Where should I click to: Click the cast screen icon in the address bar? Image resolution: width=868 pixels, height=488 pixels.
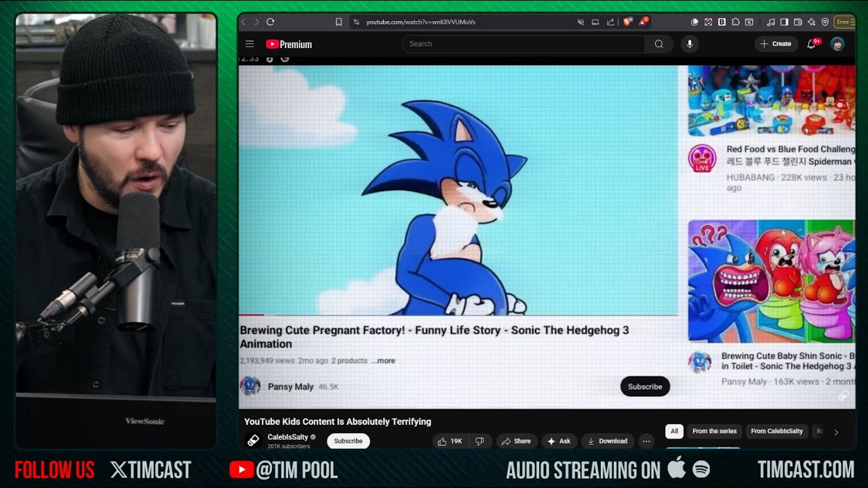(x=595, y=22)
